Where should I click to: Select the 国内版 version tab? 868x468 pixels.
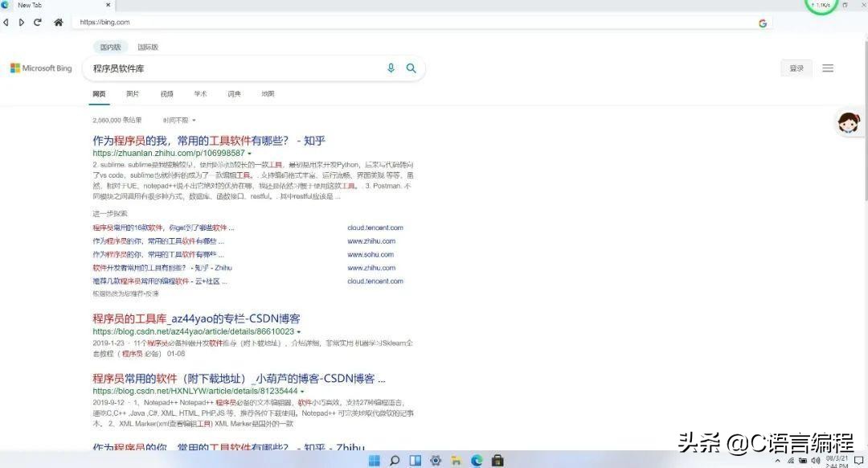pyautogui.click(x=110, y=47)
